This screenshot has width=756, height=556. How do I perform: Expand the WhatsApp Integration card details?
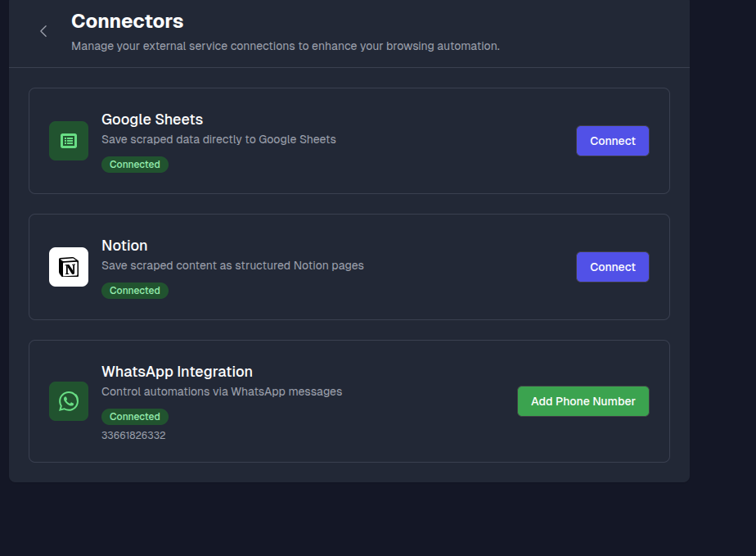click(349, 400)
